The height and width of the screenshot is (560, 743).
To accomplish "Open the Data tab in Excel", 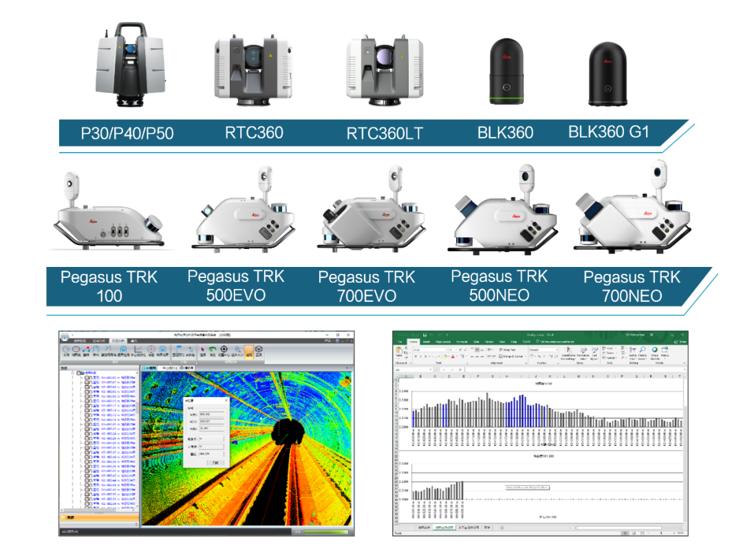I will [x=476, y=342].
